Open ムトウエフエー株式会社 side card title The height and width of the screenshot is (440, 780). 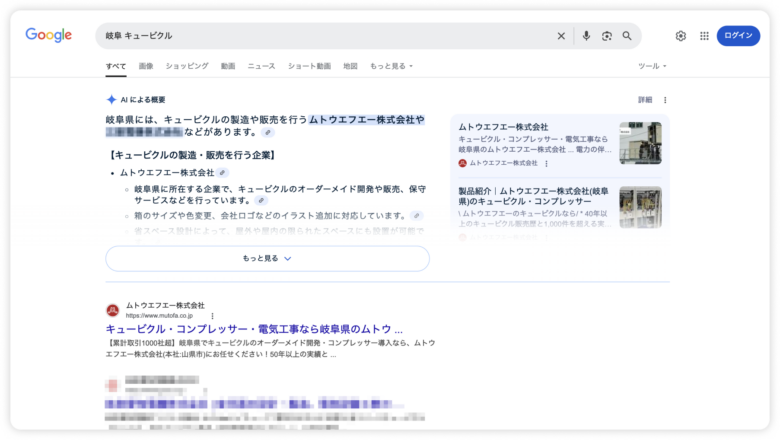[503, 127]
